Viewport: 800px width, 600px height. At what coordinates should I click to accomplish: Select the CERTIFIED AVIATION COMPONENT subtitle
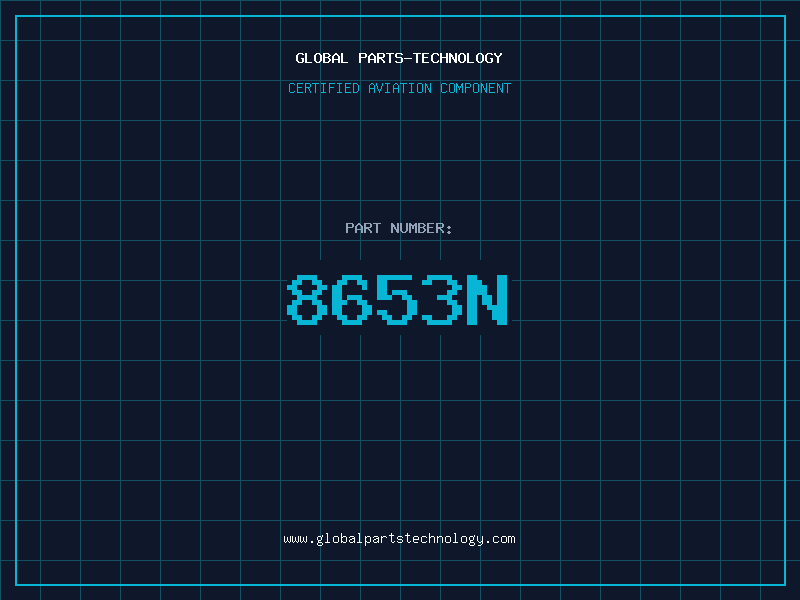coord(399,88)
